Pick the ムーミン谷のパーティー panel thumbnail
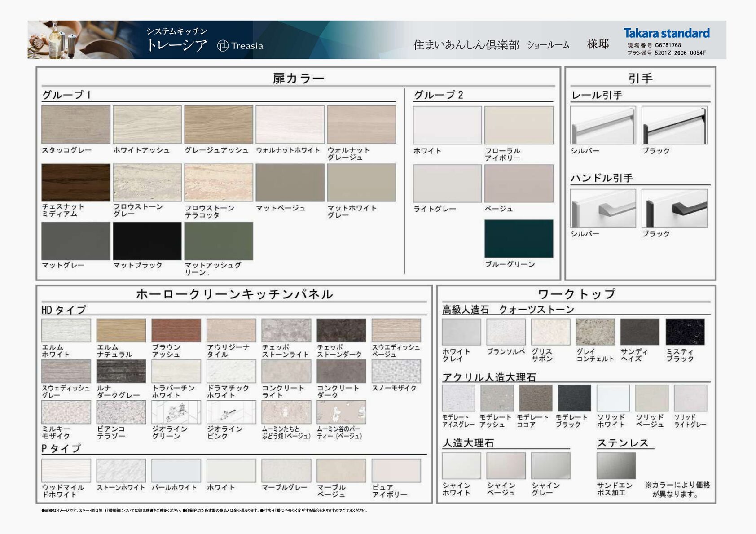This screenshot has width=756, height=534. pyautogui.click(x=341, y=412)
